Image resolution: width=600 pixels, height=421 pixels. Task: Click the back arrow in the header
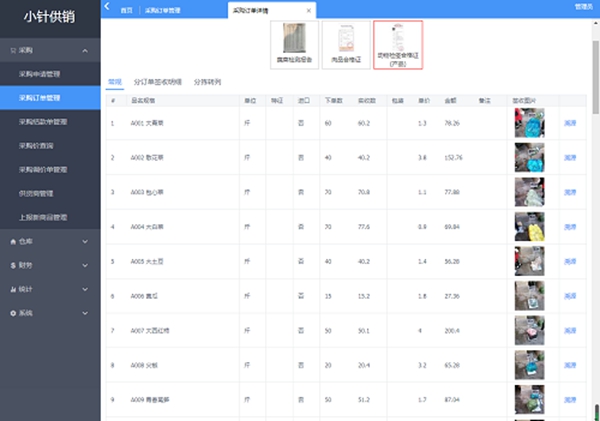coord(107,8)
